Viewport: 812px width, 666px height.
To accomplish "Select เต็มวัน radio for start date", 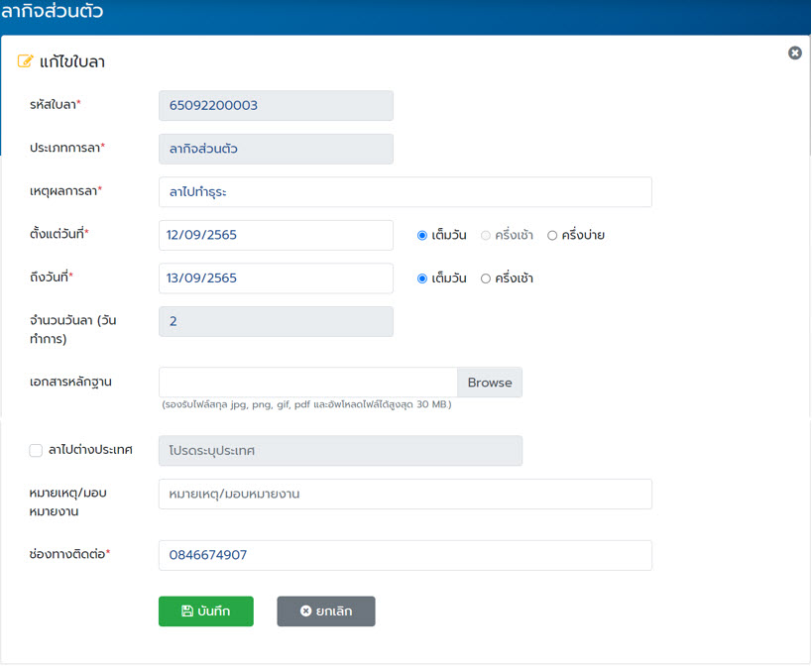I will [422, 236].
